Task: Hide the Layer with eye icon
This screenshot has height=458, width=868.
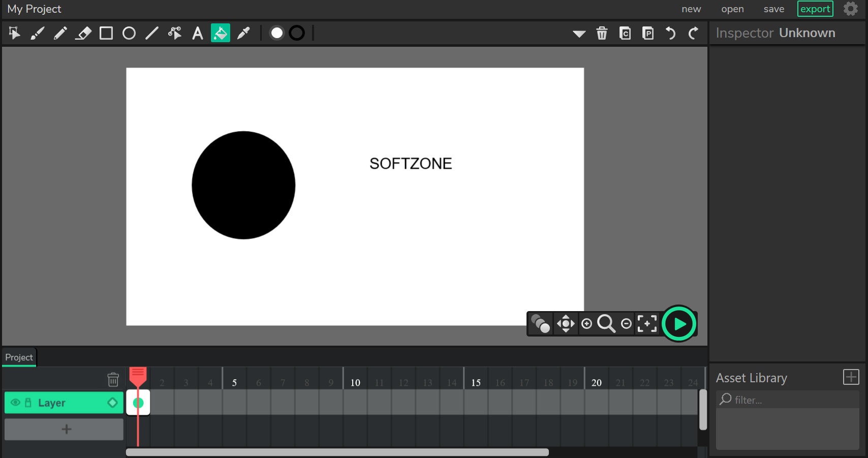Action: tap(15, 403)
